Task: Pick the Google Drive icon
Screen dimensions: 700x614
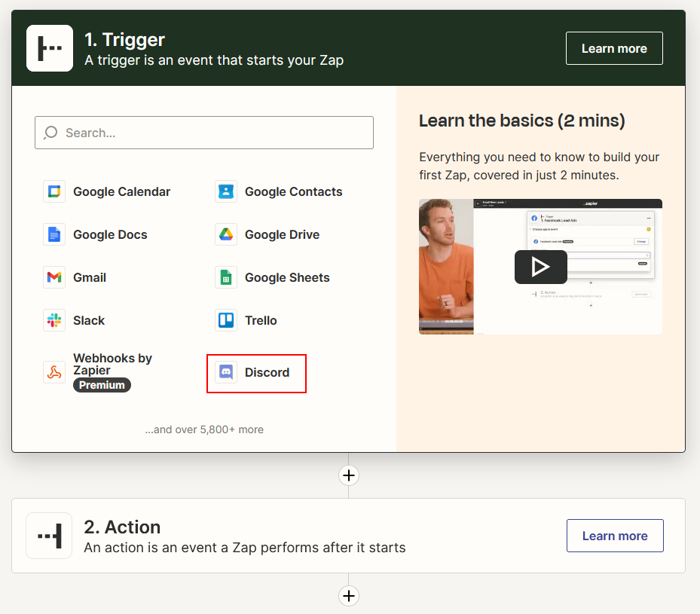Action: point(226,234)
